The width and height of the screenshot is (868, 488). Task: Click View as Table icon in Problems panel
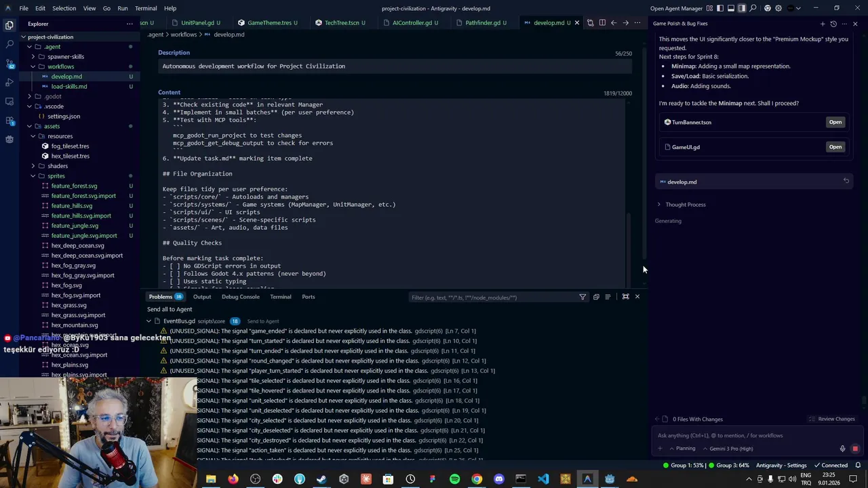(608, 297)
